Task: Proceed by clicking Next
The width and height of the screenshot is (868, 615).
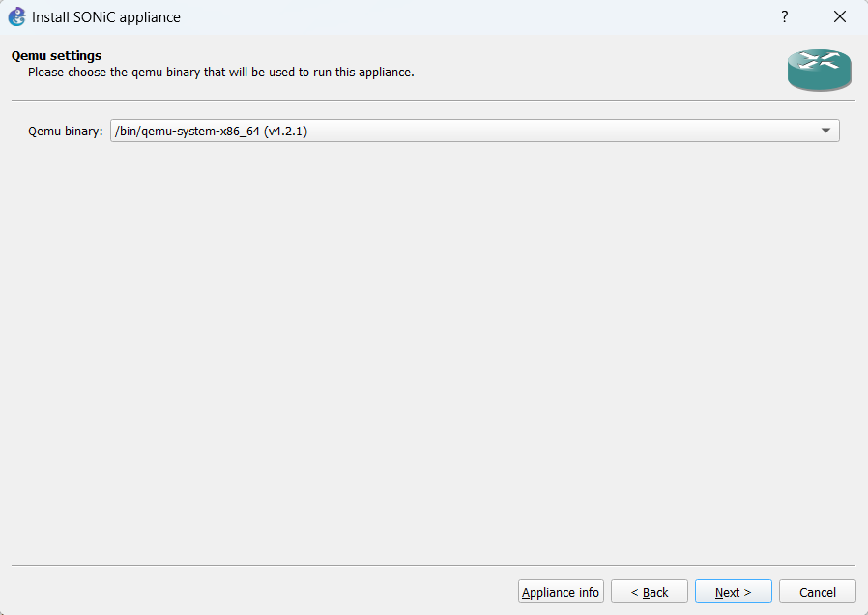Action: [x=733, y=592]
